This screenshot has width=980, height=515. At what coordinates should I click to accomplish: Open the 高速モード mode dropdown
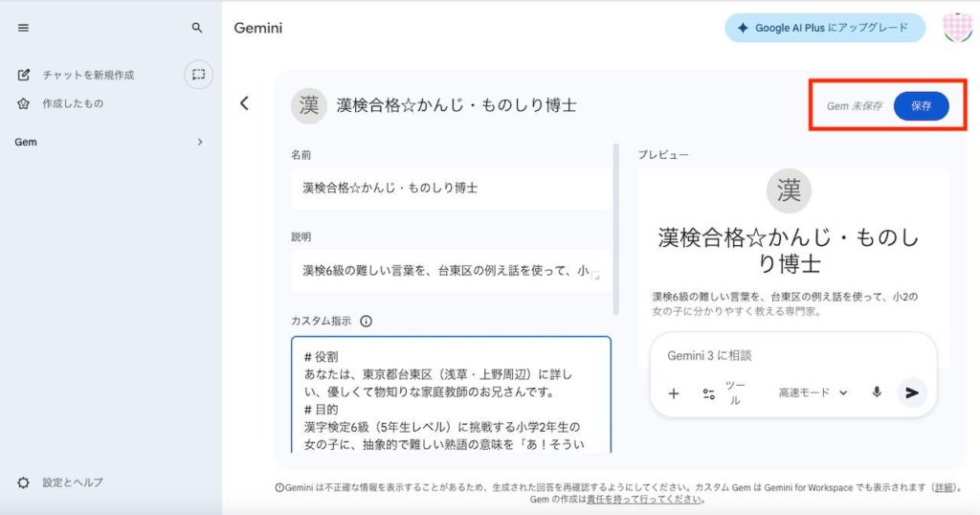click(x=813, y=392)
